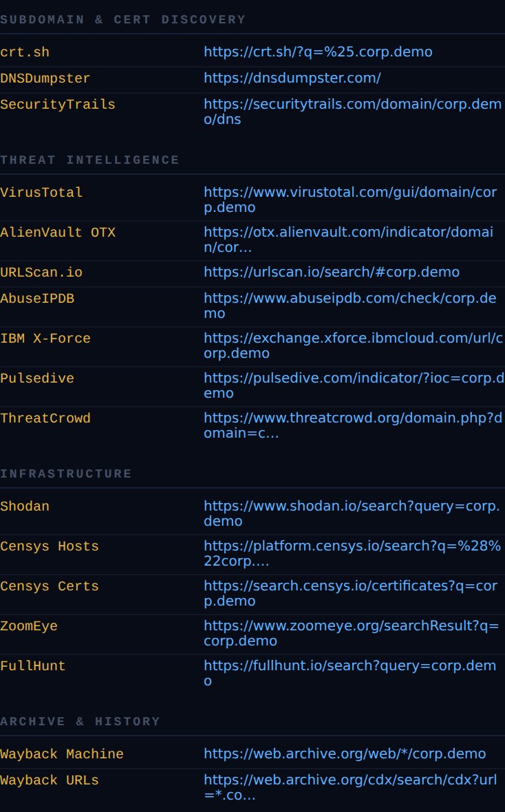505x812 pixels.
Task: Open the zoomeye.org searchResult link
Action: 351,633
